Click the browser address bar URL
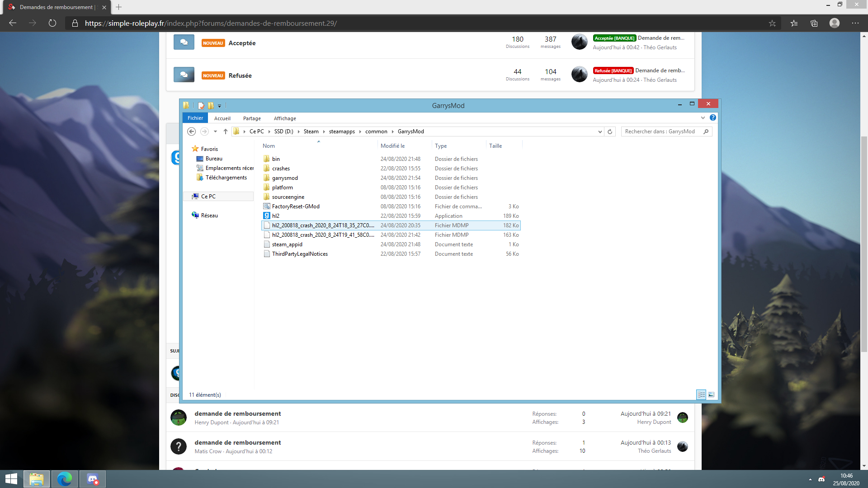Screen dimensions: 868x488 click(x=211, y=23)
